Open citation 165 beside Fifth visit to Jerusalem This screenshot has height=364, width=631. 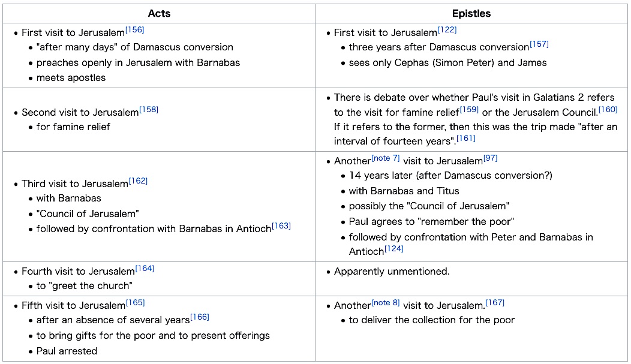click(x=135, y=302)
